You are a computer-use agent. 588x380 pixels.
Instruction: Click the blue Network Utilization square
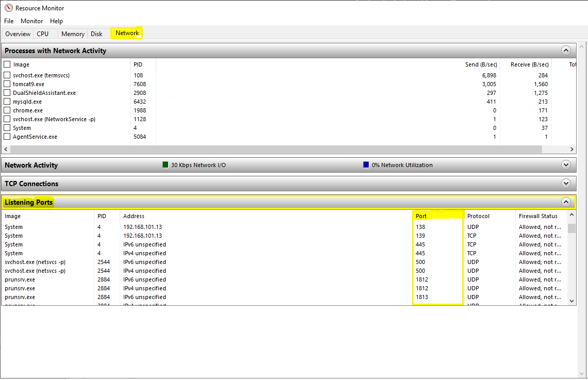click(x=366, y=165)
